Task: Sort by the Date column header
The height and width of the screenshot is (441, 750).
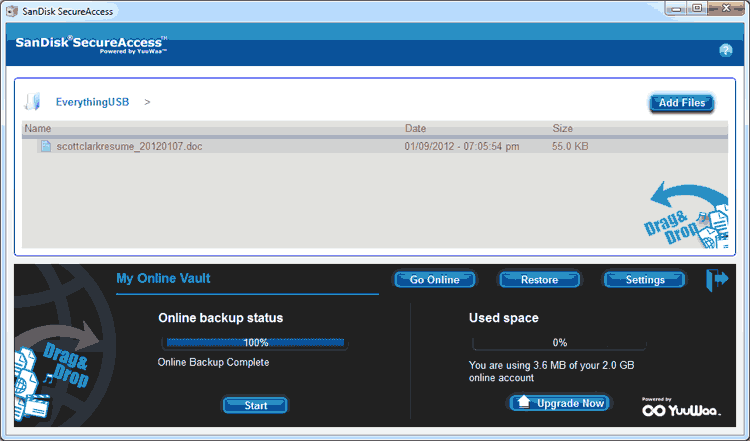Action: pyautogui.click(x=415, y=128)
